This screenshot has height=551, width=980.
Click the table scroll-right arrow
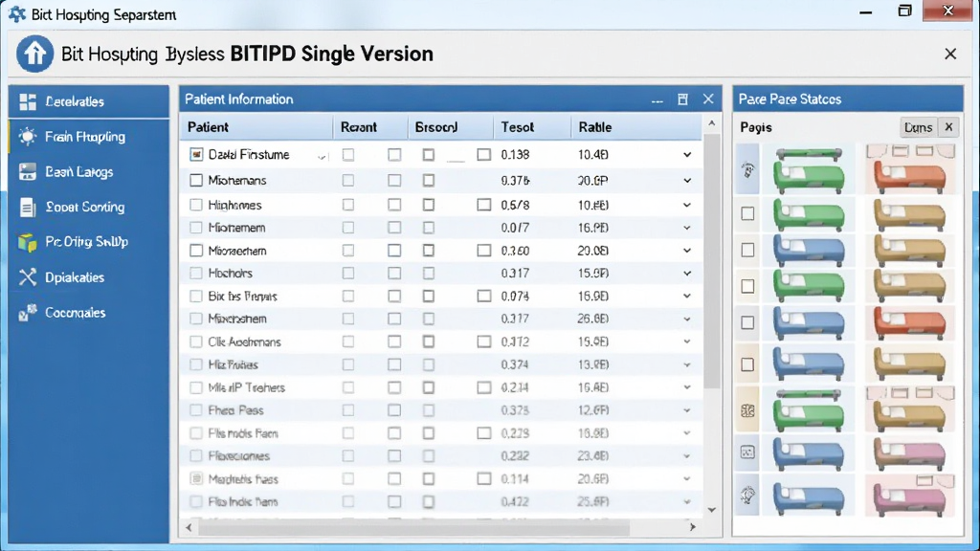(x=692, y=527)
